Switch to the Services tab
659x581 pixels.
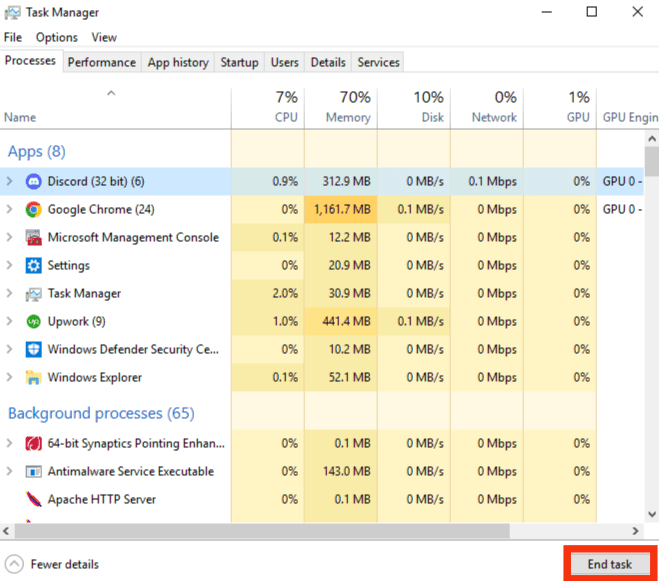tap(378, 62)
